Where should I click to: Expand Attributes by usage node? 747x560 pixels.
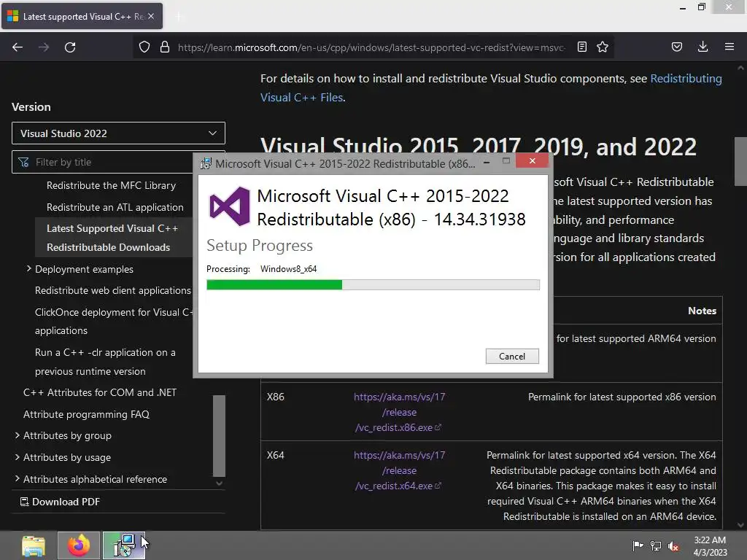point(18,457)
